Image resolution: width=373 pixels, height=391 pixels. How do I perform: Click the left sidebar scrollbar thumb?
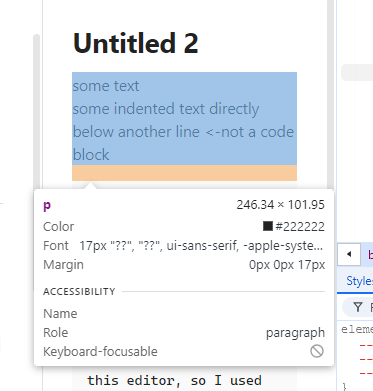[x=36, y=111]
